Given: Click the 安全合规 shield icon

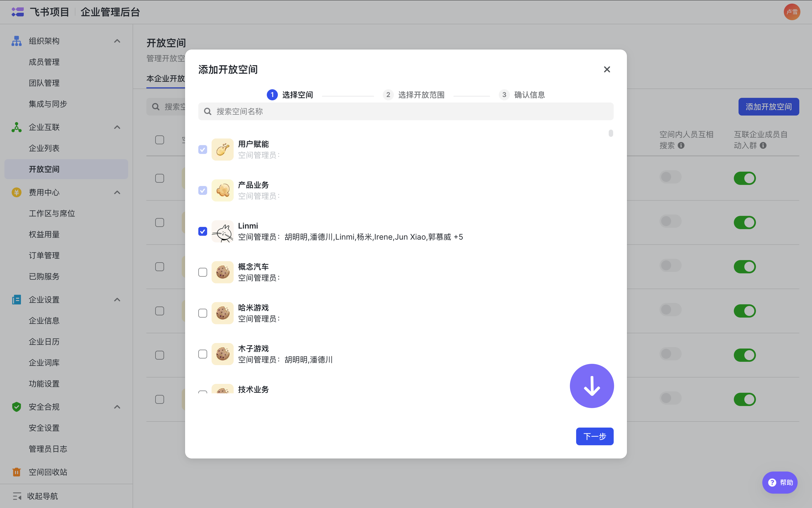Looking at the screenshot, I should (x=16, y=407).
